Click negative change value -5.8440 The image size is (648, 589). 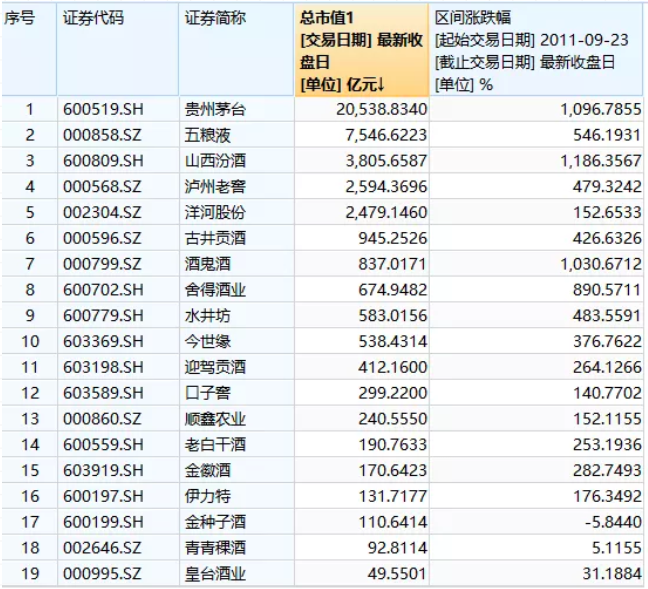click(613, 522)
